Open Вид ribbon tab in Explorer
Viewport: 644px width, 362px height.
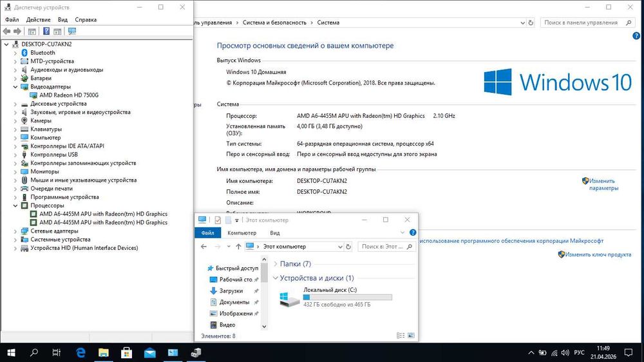pyautogui.click(x=275, y=233)
